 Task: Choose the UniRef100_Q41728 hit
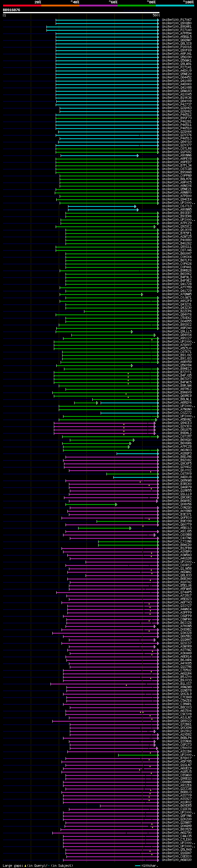coord(177,284)
